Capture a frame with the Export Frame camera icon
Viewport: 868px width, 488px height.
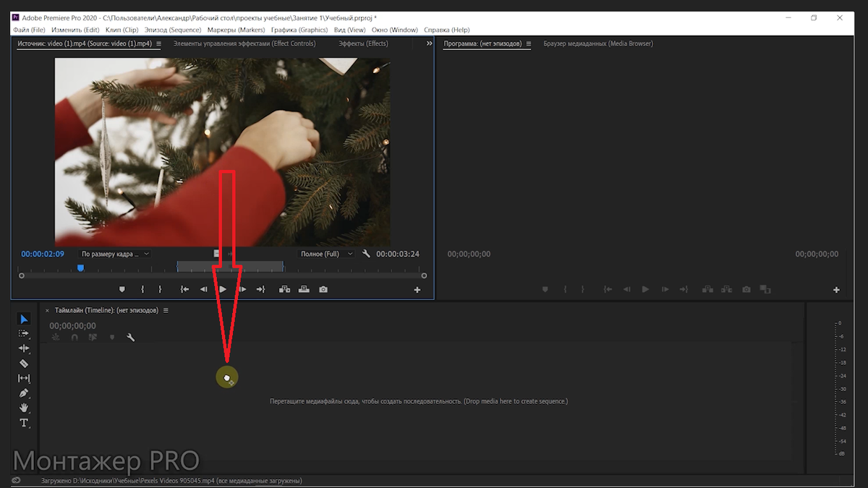(323, 288)
